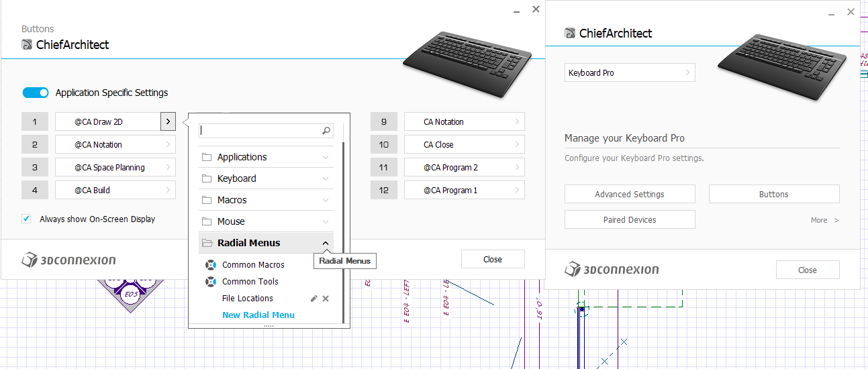
Task: Open Advanced Settings button
Action: coord(630,194)
